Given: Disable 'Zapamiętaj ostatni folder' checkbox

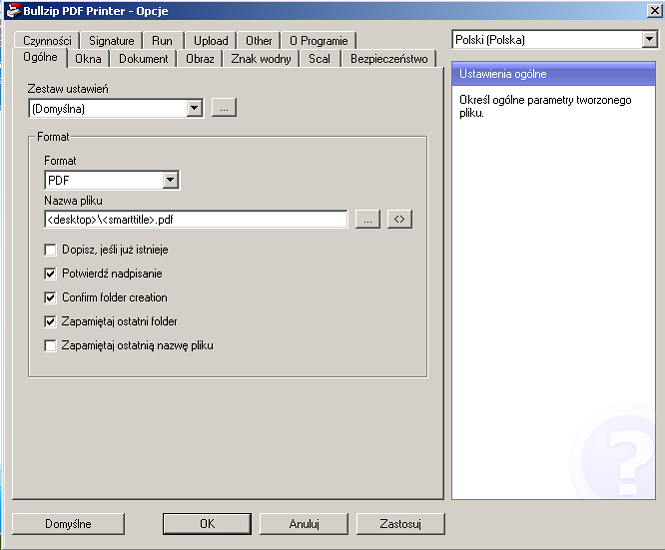Looking at the screenshot, I should tap(50, 321).
